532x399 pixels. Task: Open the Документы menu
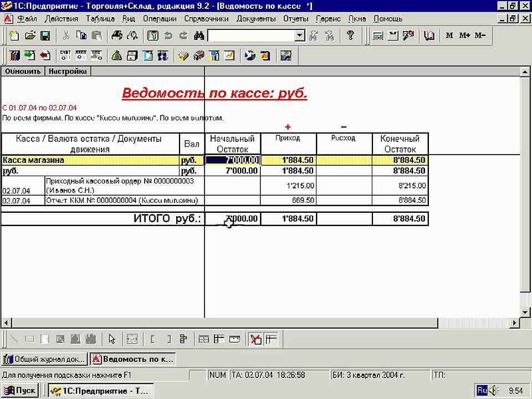pos(256,19)
